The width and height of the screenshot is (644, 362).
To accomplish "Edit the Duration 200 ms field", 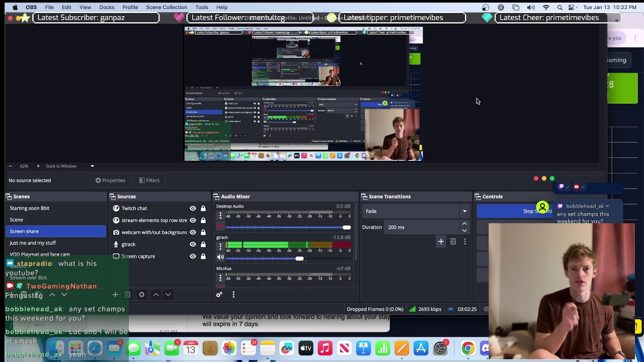I will (422, 227).
